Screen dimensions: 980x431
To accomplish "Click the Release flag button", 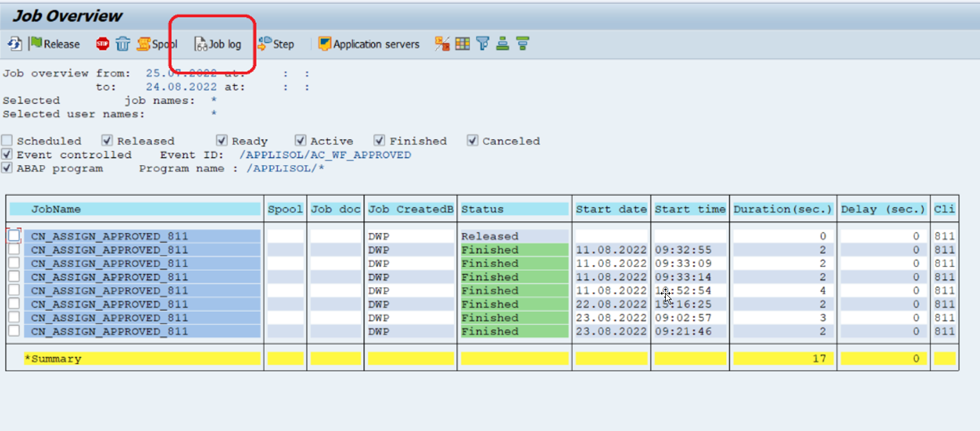I will pyautogui.click(x=55, y=44).
